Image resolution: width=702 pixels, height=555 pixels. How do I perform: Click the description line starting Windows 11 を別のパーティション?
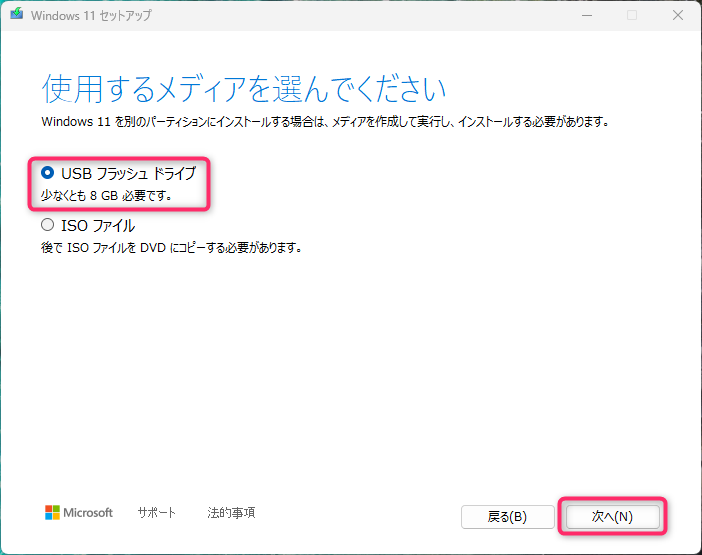[x=325, y=122]
